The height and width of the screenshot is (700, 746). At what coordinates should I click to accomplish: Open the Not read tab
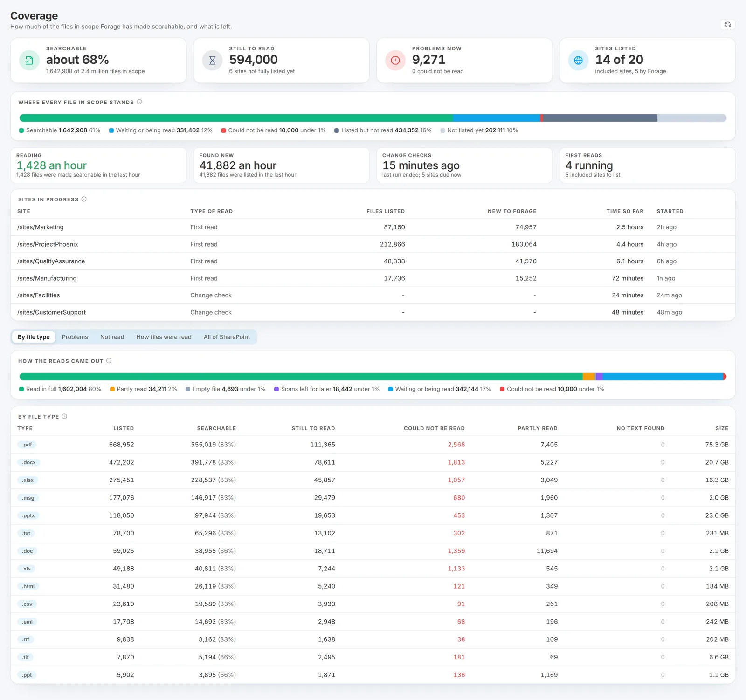(112, 337)
